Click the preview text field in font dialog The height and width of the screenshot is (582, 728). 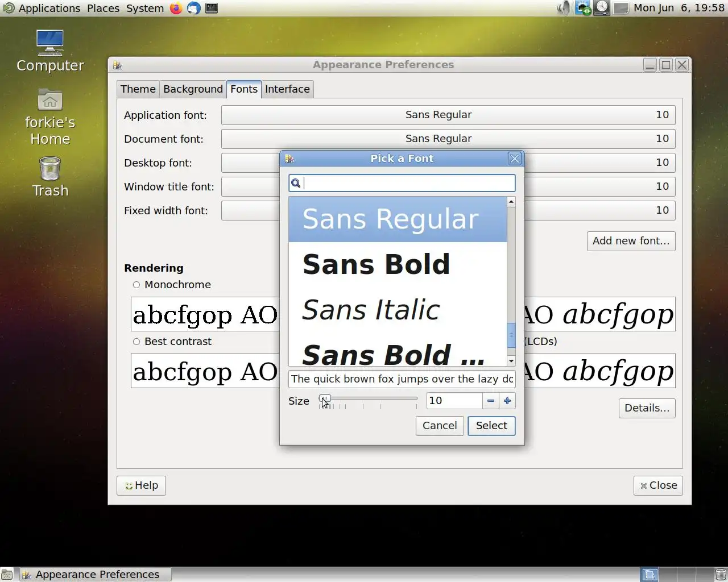pyautogui.click(x=402, y=379)
